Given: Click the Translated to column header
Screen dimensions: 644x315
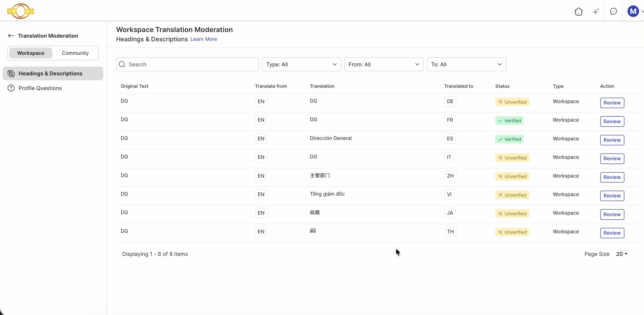Looking at the screenshot, I should (459, 86).
